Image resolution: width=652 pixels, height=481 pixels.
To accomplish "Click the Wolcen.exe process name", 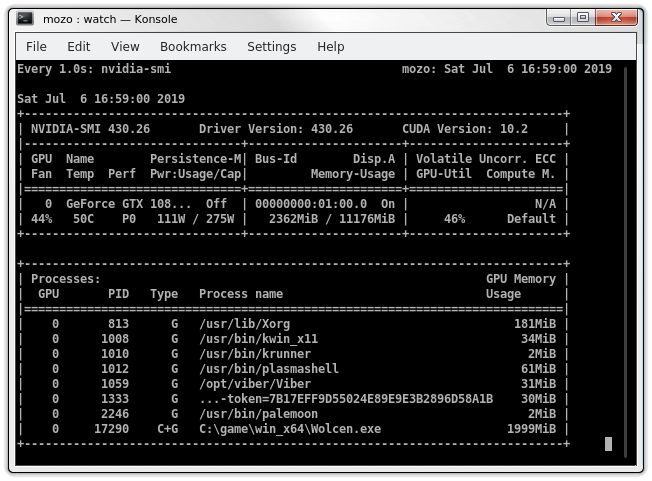I will coord(290,429).
